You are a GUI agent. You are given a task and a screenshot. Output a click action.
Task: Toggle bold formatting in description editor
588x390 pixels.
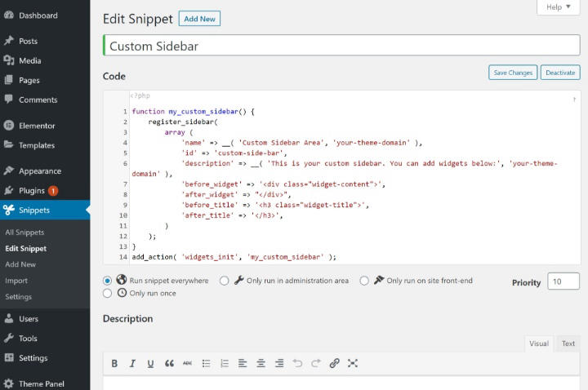114,363
